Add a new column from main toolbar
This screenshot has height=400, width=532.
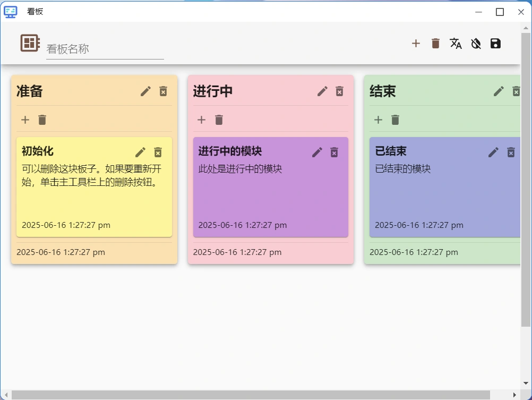[x=416, y=44]
